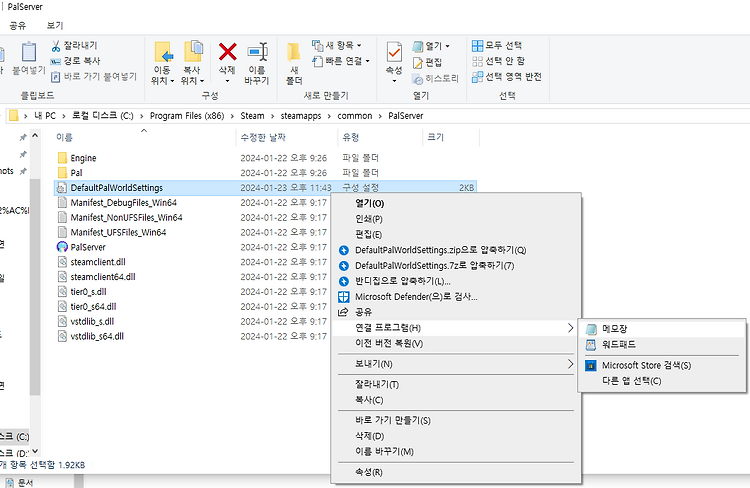Click the Move to (이동 위치) icon
750x488 pixels.
coord(163,52)
